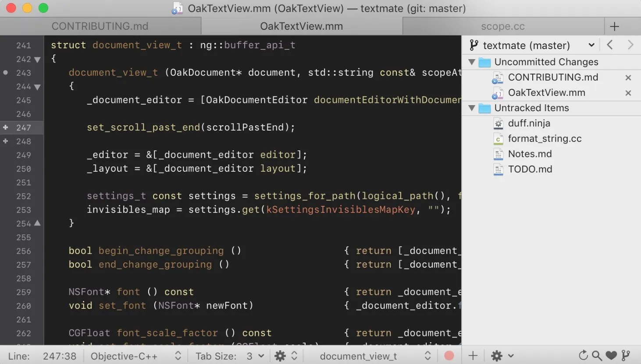Click the duff.ninja file icon

point(498,124)
